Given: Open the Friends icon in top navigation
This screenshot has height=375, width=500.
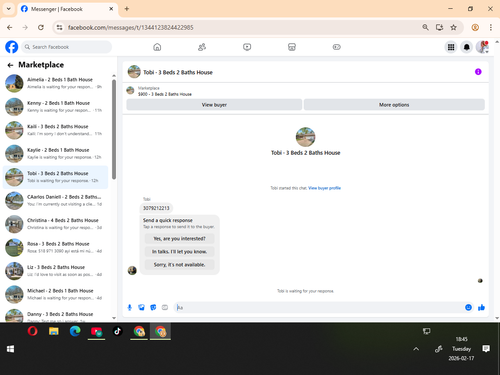Looking at the screenshot, I should [202, 47].
